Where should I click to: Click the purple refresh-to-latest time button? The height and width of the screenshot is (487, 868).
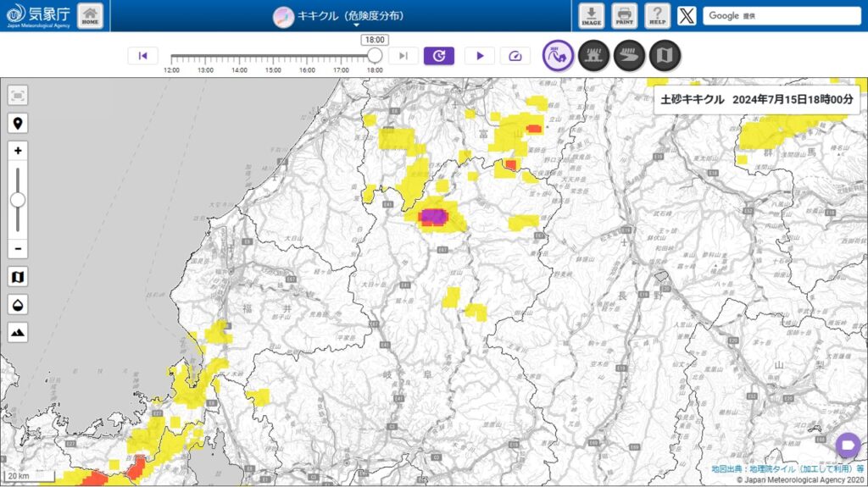click(x=439, y=56)
